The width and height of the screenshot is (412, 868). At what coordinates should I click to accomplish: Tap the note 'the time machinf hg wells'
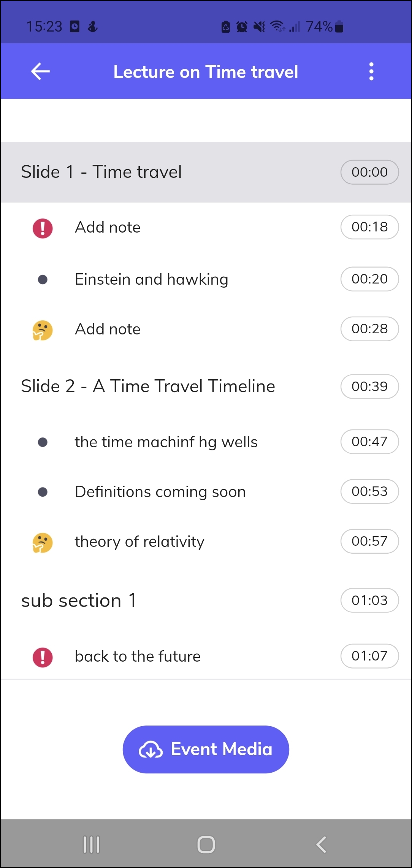point(166,442)
